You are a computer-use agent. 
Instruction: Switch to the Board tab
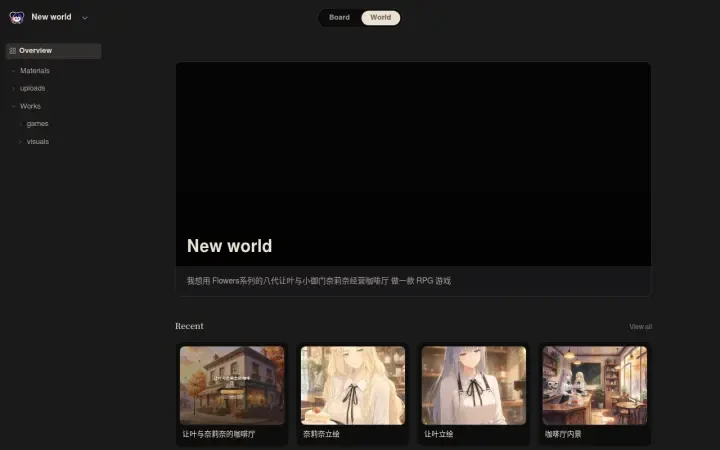[x=339, y=17]
